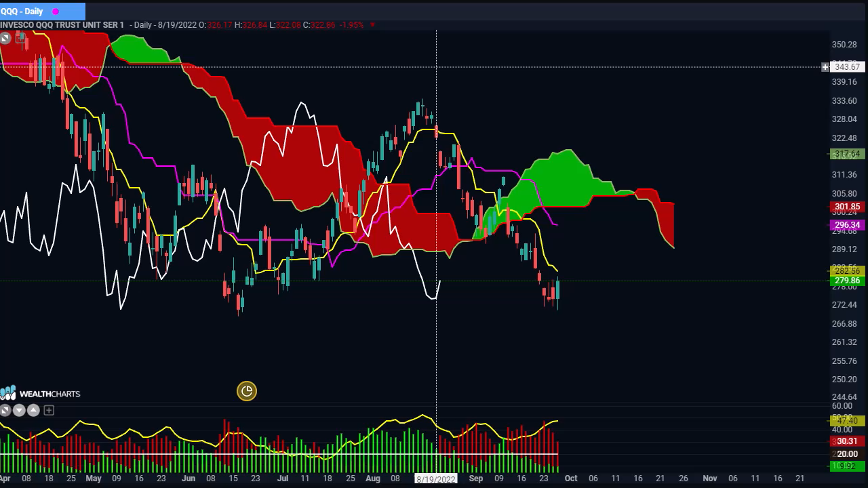The image size is (868, 488).
Task: Click the close price value 322.86
Action: point(323,25)
